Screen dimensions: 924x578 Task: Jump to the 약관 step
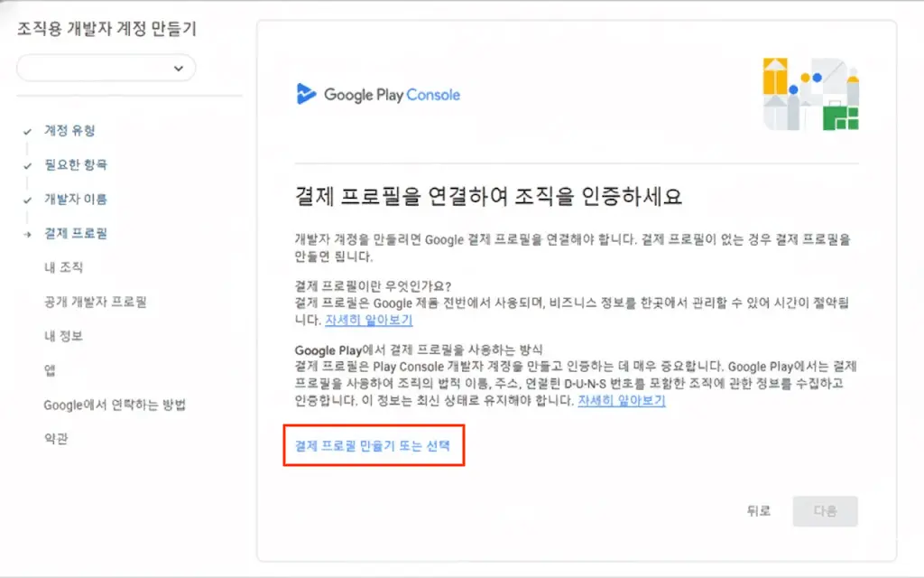[x=56, y=438]
